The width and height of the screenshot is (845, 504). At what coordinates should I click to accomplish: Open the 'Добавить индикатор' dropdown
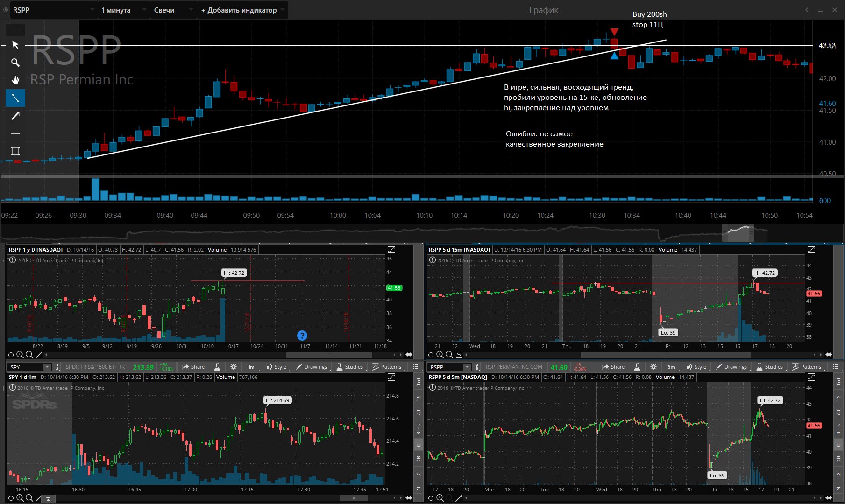pos(242,10)
